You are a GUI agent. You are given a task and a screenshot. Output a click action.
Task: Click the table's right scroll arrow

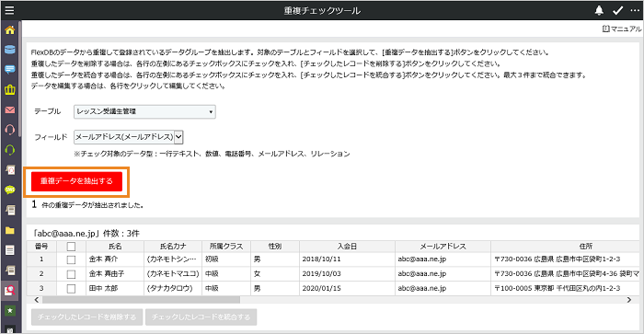628,300
